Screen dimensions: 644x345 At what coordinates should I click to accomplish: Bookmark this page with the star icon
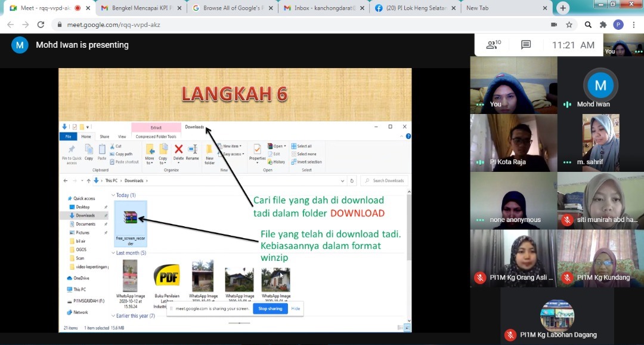click(x=569, y=24)
